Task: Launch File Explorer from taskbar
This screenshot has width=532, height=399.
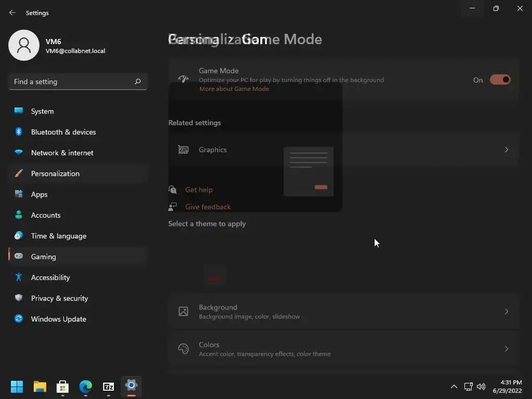Action: click(x=39, y=387)
